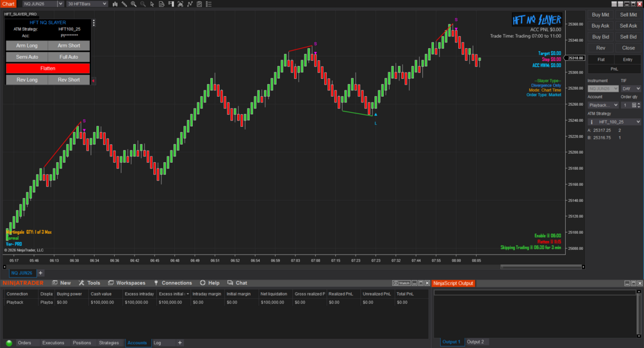Increase the order quantity stepper

pyautogui.click(x=639, y=104)
